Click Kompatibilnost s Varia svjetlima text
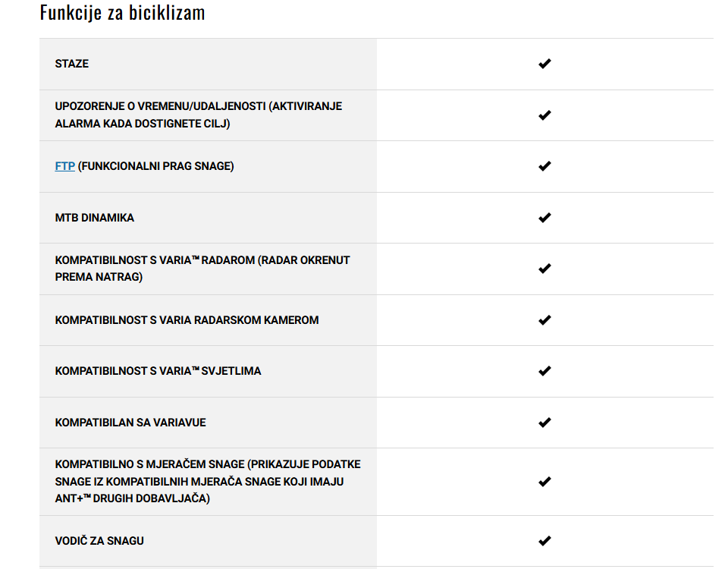The image size is (728, 569). coord(158,371)
